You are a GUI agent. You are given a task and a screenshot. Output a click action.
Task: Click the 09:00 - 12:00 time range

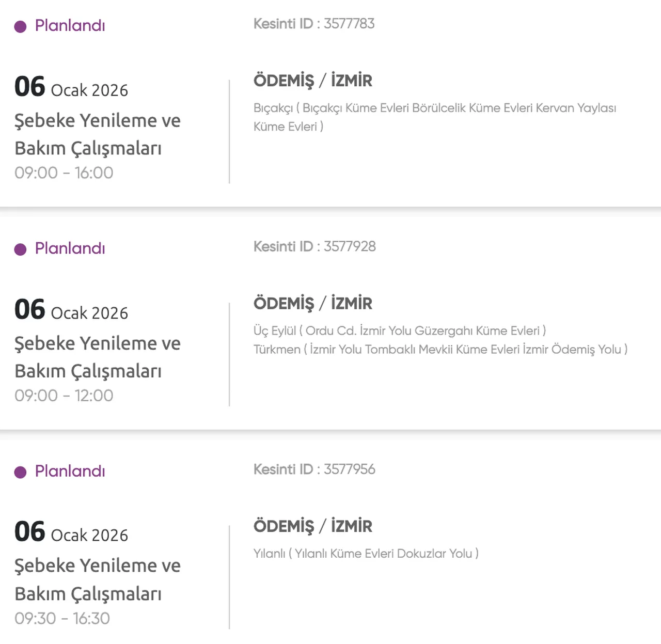coord(64,396)
